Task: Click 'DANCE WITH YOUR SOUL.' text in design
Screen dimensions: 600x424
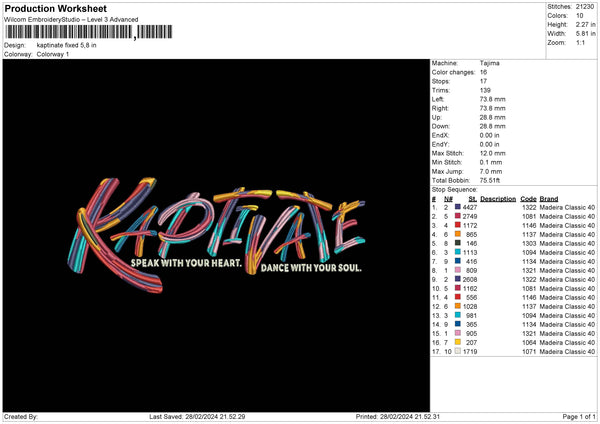Action: (x=311, y=268)
